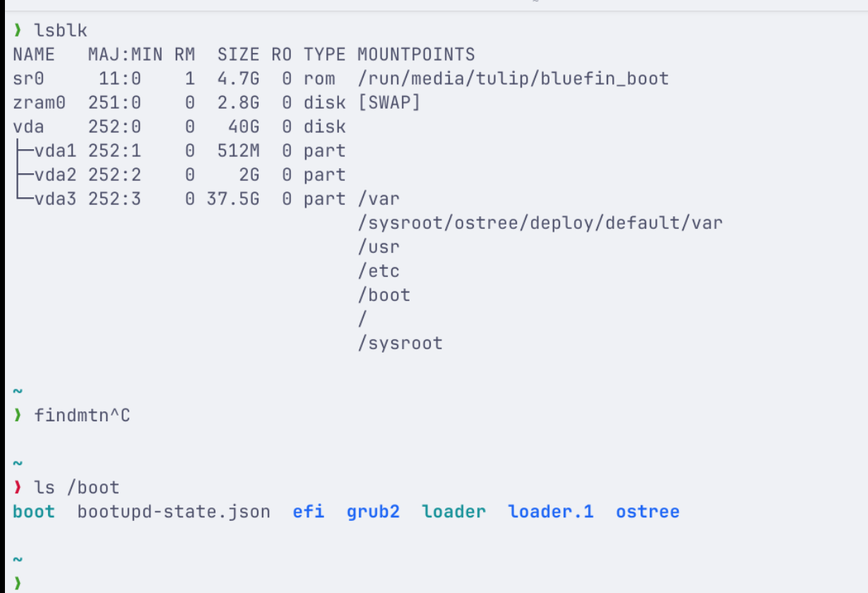Click the bootupd-state.json file name
This screenshot has width=868, height=593.
click(174, 512)
